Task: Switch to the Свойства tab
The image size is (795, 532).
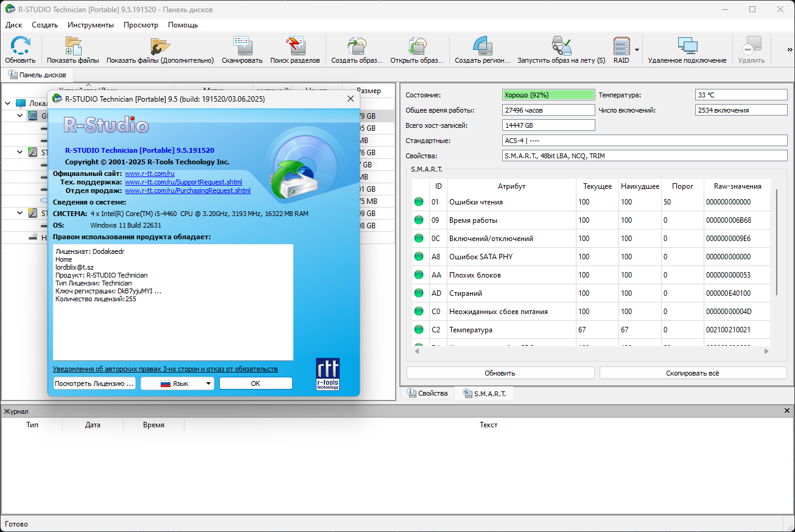Action: [427, 393]
